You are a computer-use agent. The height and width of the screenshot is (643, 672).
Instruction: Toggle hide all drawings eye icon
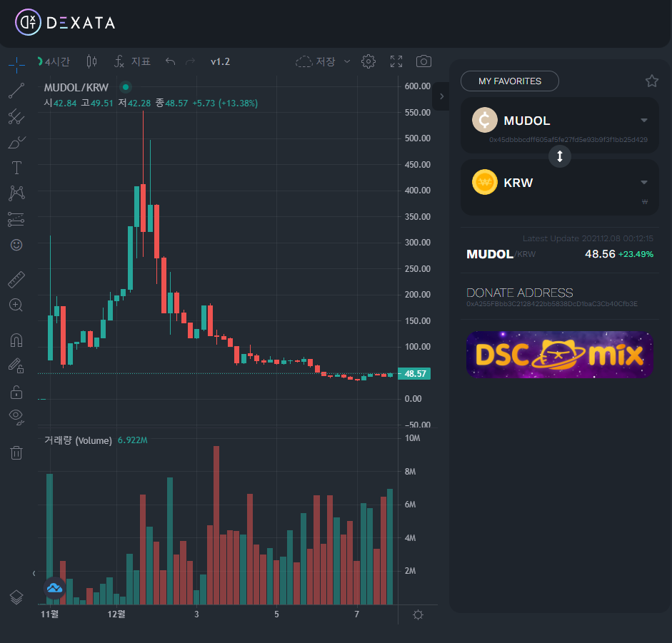(x=16, y=417)
